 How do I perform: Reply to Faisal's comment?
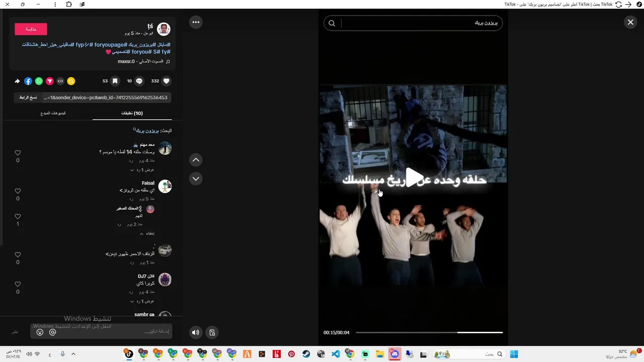pos(131,199)
